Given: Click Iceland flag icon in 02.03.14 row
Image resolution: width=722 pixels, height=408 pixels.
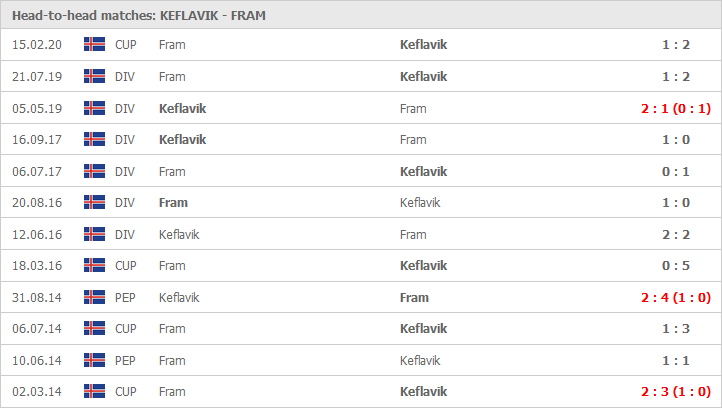Looking at the screenshot, I should [94, 391].
